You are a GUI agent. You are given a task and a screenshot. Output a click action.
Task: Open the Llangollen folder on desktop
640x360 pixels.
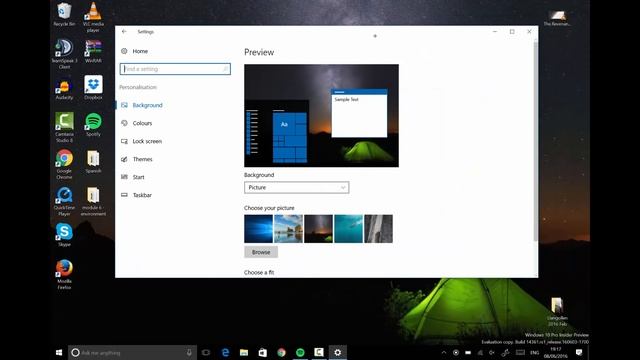point(557,311)
